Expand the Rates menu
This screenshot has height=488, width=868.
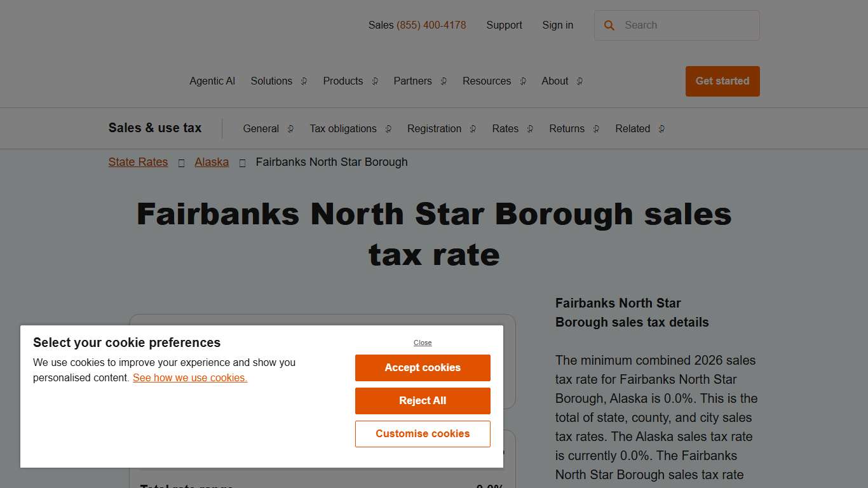505,128
